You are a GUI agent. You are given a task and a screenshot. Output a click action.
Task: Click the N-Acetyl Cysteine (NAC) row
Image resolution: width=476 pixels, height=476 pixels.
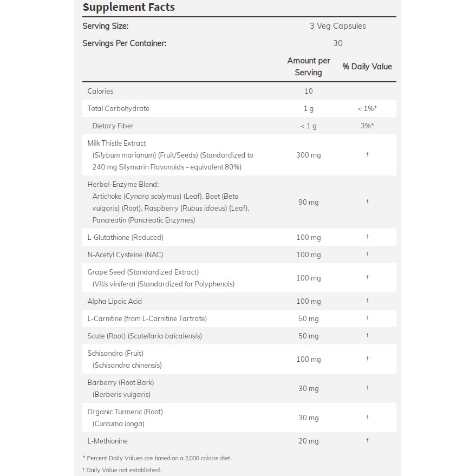pyautogui.click(x=239, y=255)
